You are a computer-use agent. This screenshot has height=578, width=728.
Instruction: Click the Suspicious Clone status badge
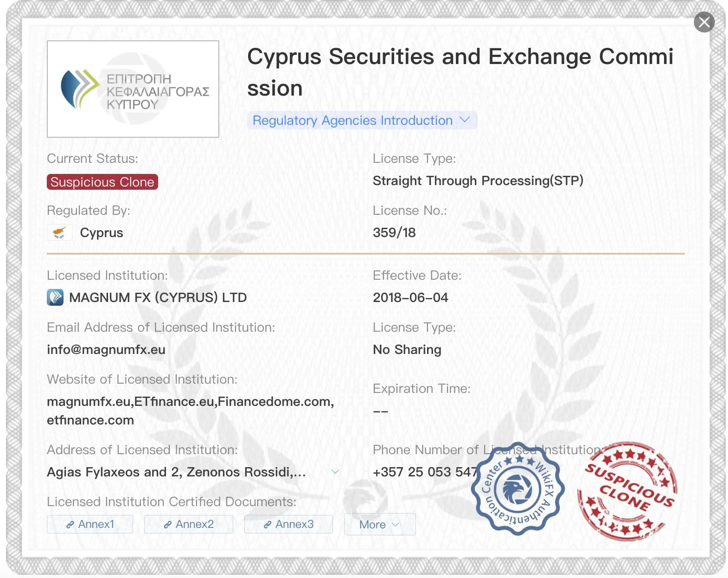click(102, 182)
